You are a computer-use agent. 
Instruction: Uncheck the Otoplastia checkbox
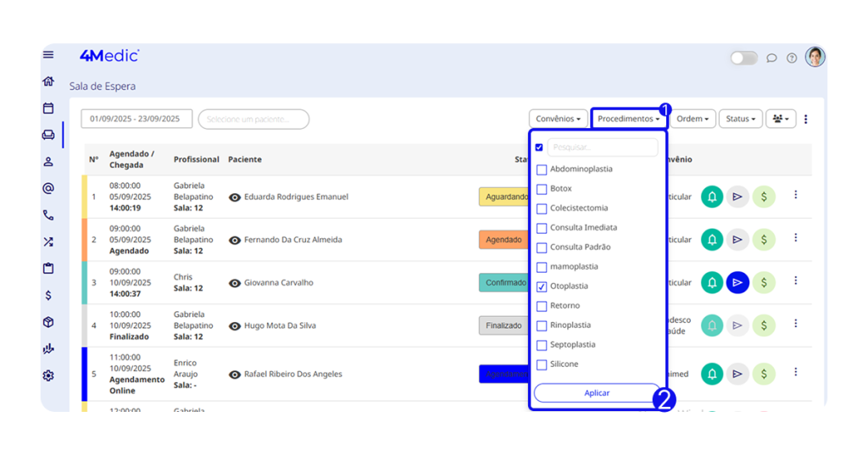pos(542,286)
